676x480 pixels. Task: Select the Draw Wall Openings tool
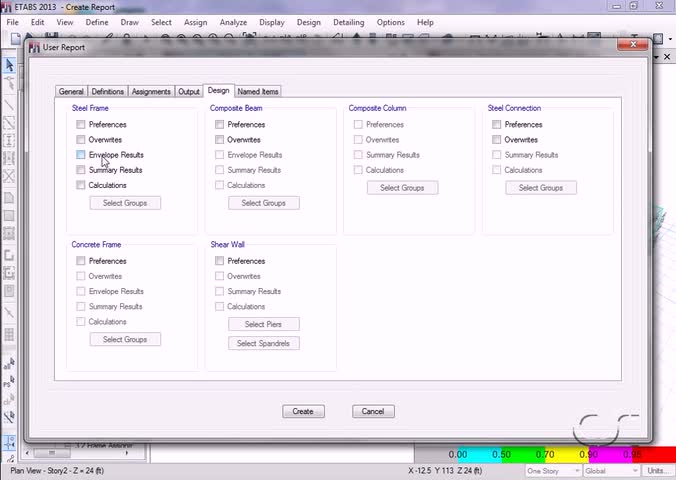click(x=9, y=291)
